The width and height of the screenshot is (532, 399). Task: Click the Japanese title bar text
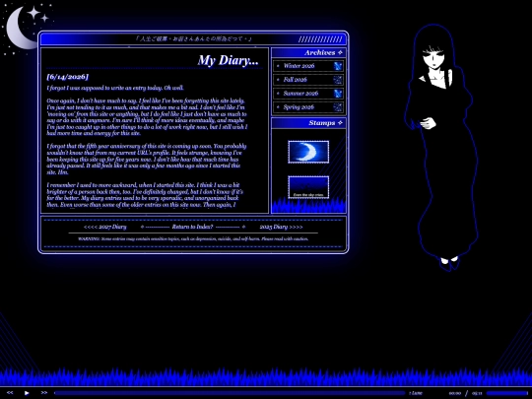[193, 38]
